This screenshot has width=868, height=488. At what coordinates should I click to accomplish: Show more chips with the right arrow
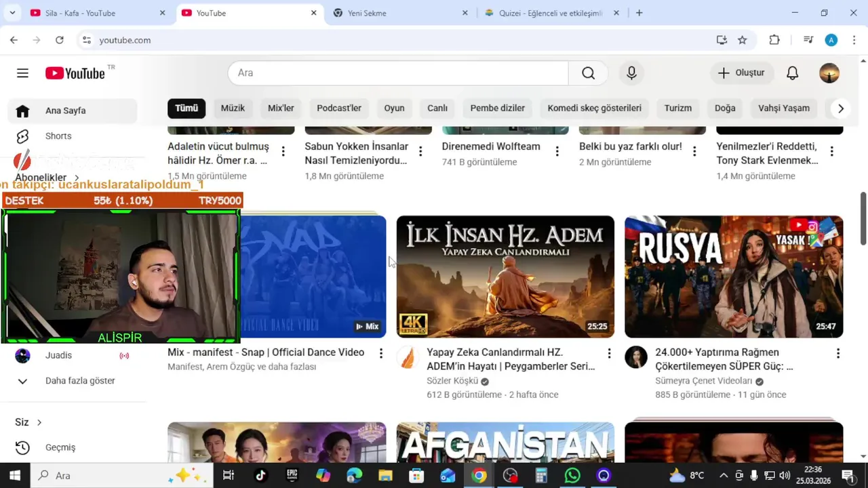[841, 108]
